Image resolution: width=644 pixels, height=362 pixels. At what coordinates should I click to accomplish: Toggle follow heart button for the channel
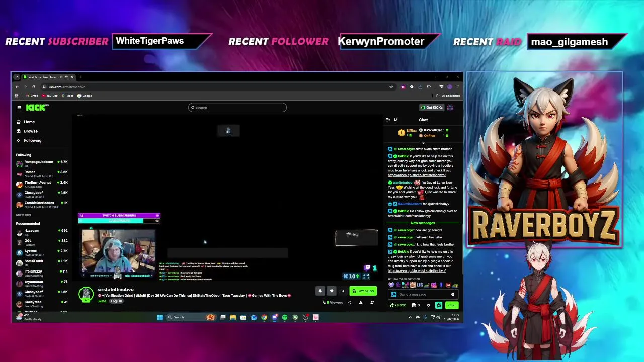pos(331,291)
